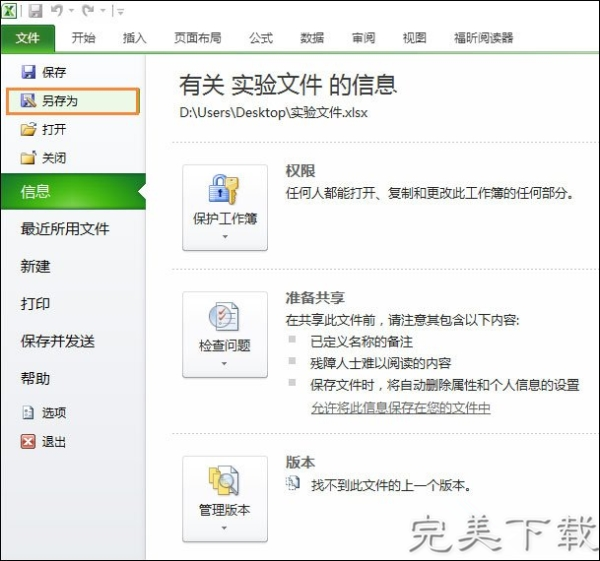Click the 管理版本 magnifier documents icon
Viewport: 600px width, 561px height.
coord(224,480)
